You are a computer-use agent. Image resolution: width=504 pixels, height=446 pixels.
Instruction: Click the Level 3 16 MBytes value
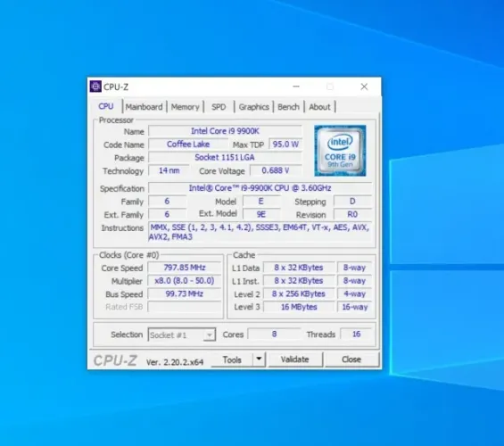tap(299, 307)
